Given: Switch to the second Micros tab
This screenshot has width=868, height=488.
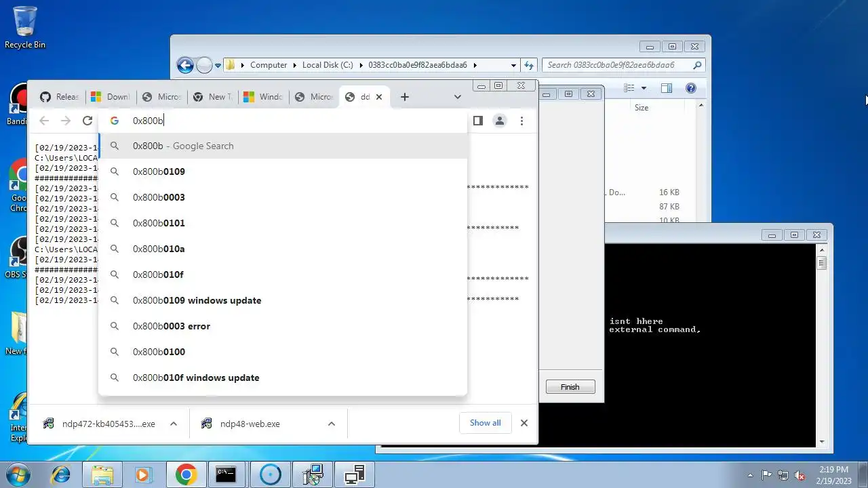Looking at the screenshot, I should tap(313, 97).
